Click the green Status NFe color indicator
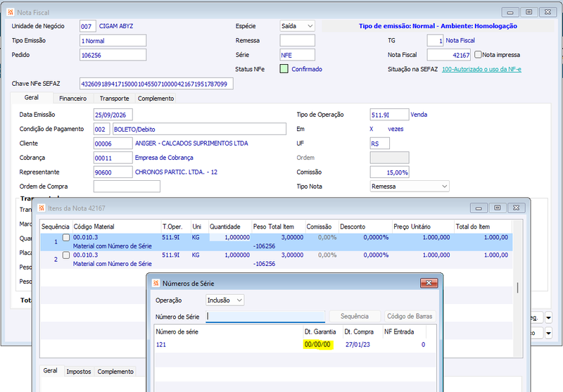563x392 pixels. click(284, 69)
